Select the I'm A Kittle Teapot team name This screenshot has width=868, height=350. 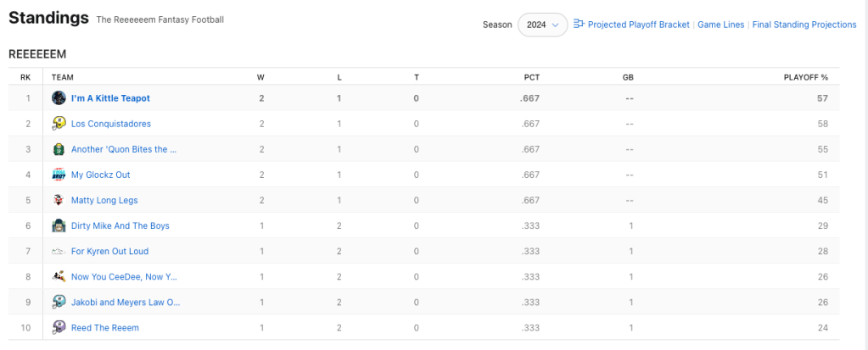[x=110, y=98]
